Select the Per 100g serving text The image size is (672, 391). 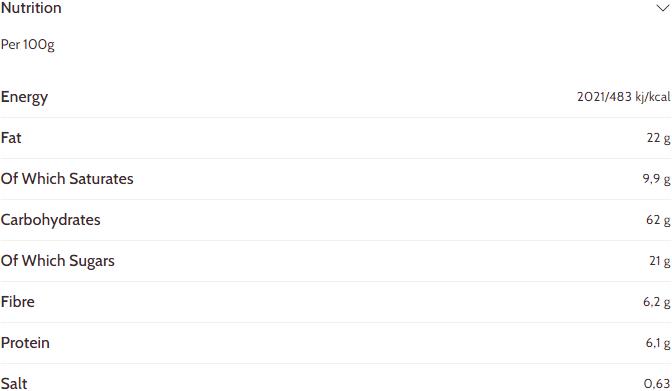[28, 45]
